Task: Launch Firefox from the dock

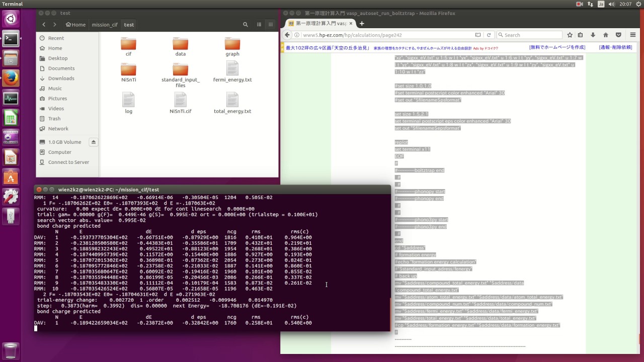Action: pos(11,78)
